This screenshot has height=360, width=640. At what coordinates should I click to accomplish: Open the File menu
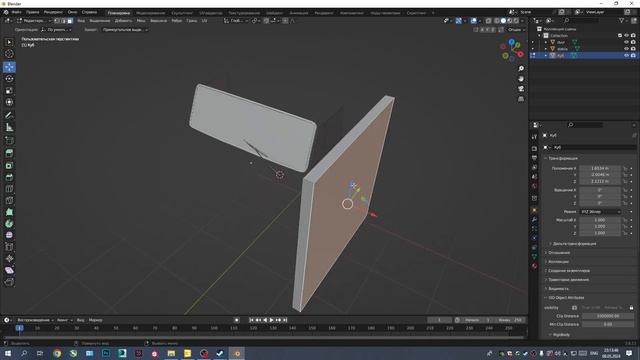coord(16,12)
